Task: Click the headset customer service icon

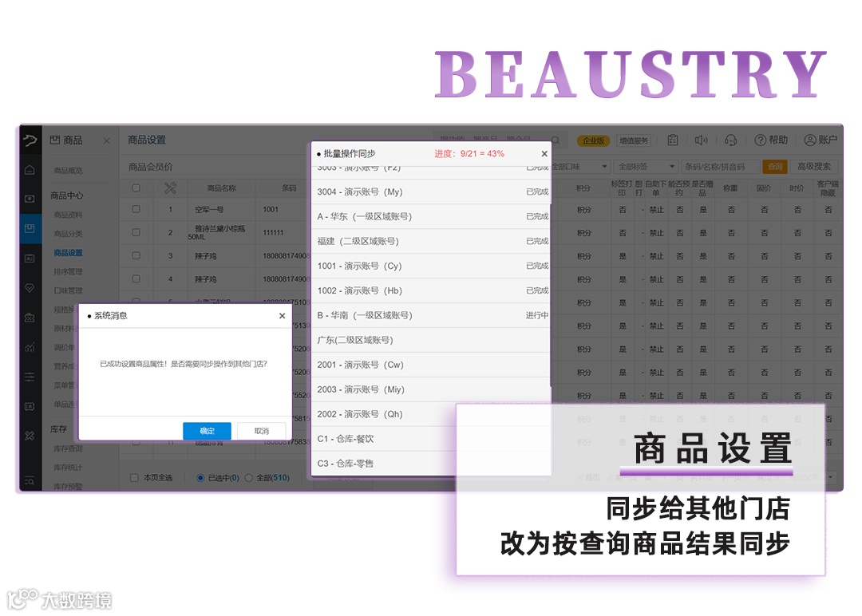Action: click(730, 140)
